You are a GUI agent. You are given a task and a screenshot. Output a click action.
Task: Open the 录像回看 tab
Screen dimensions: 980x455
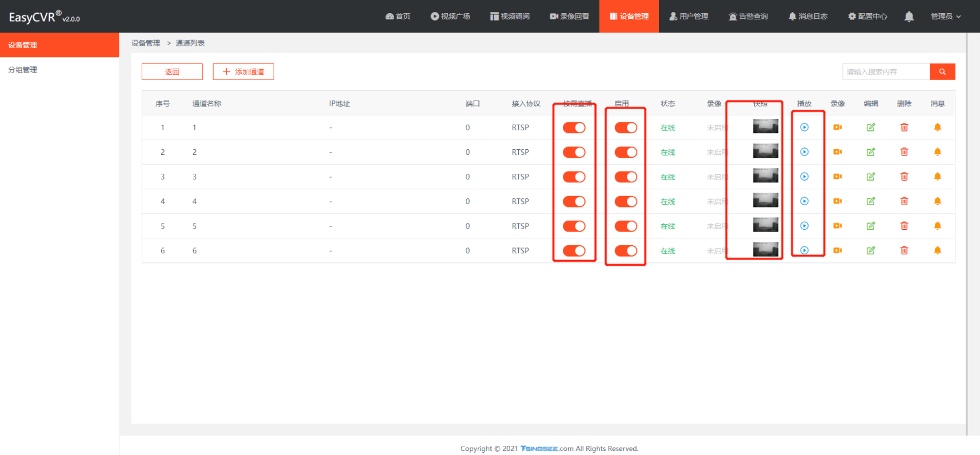569,17
